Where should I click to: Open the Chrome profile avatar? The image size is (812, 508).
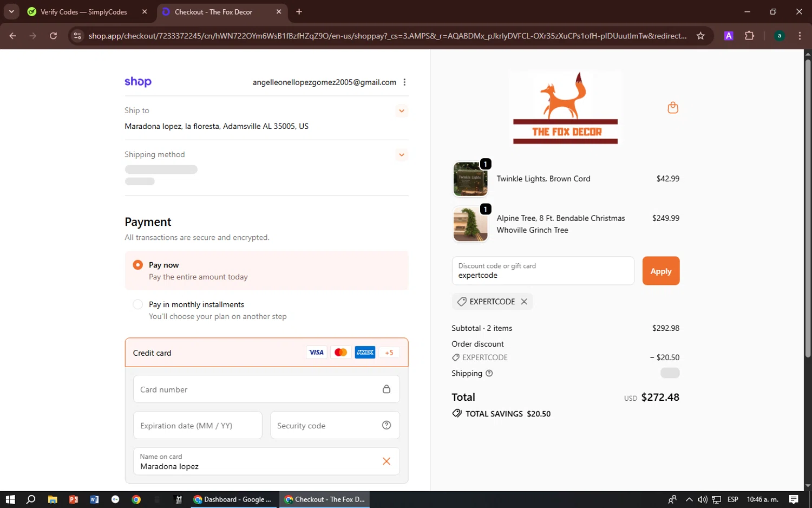[779, 36]
